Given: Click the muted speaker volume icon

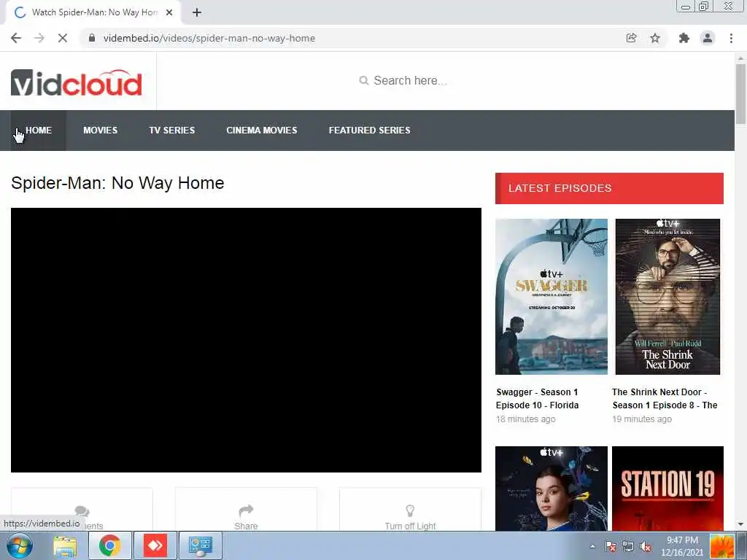Looking at the screenshot, I should point(646,546).
